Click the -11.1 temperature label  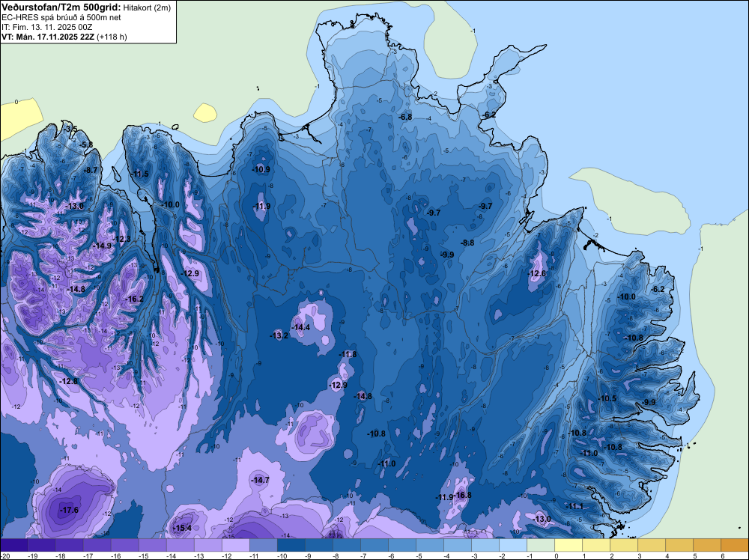[x=574, y=507]
